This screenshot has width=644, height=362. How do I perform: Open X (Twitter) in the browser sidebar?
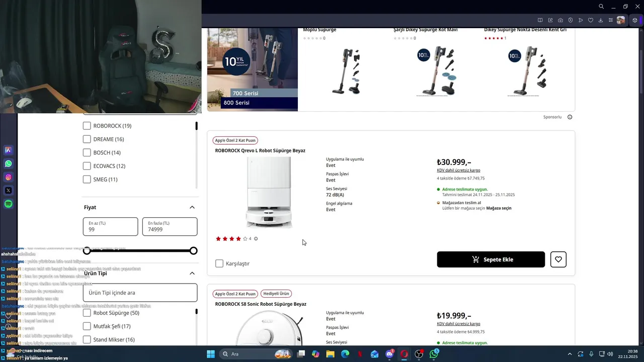pyautogui.click(x=9, y=191)
